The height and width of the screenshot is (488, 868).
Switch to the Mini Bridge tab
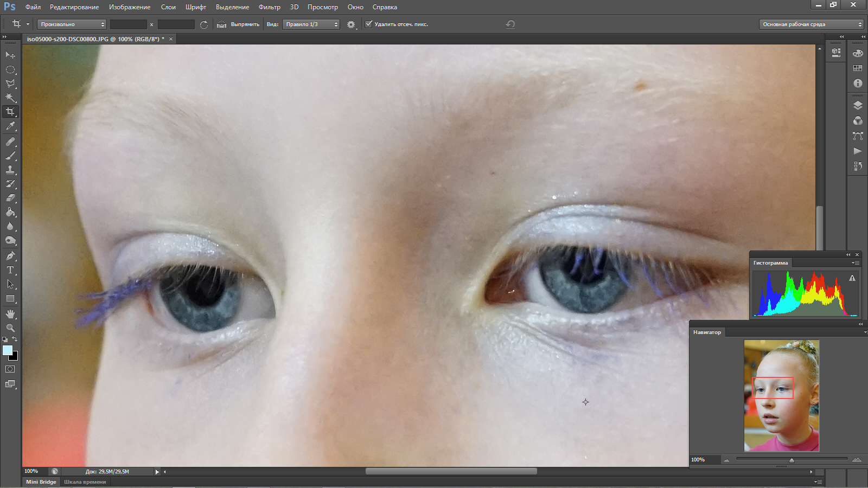[41, 481]
